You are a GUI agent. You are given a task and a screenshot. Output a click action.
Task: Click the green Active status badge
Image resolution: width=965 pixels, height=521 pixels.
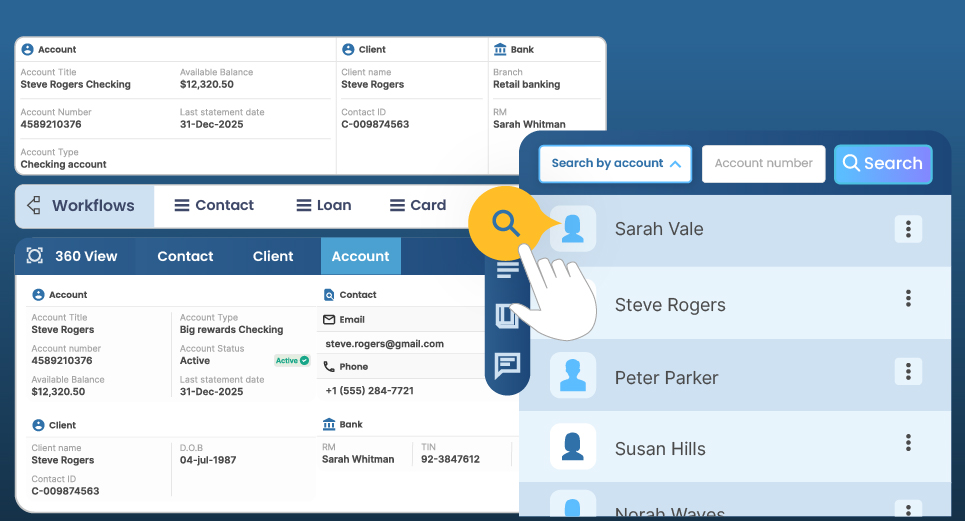(292, 360)
